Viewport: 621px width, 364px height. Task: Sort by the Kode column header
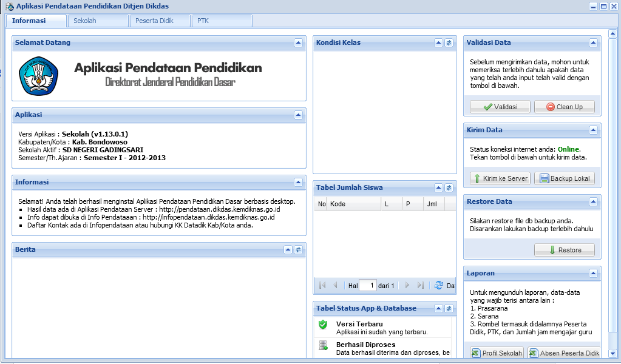pyautogui.click(x=354, y=204)
